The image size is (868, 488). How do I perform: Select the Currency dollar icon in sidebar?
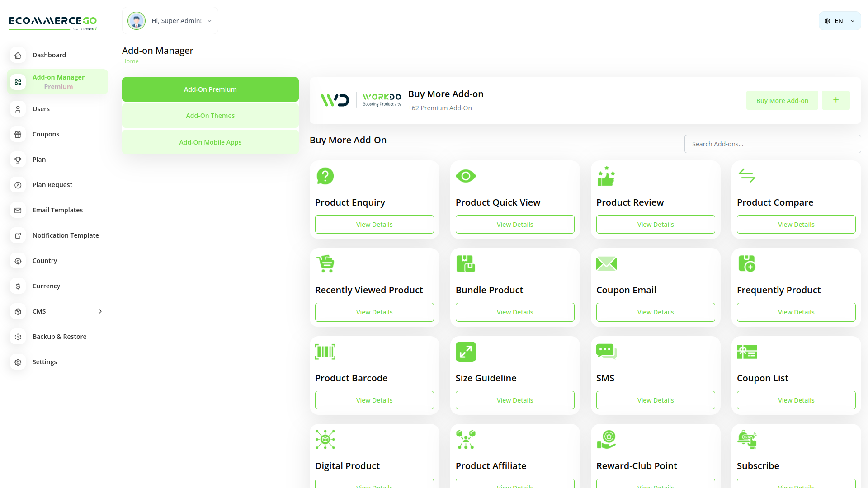click(x=18, y=286)
